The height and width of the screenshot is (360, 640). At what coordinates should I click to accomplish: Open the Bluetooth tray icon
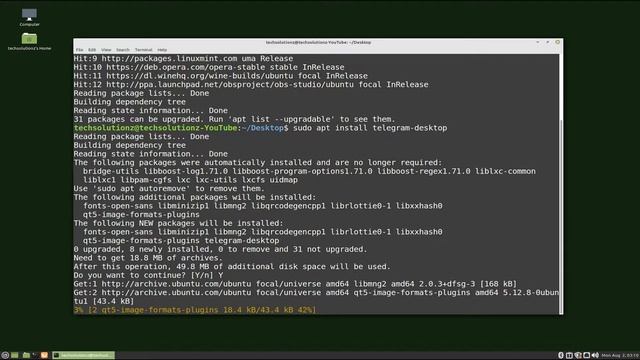pyautogui.click(x=561, y=355)
